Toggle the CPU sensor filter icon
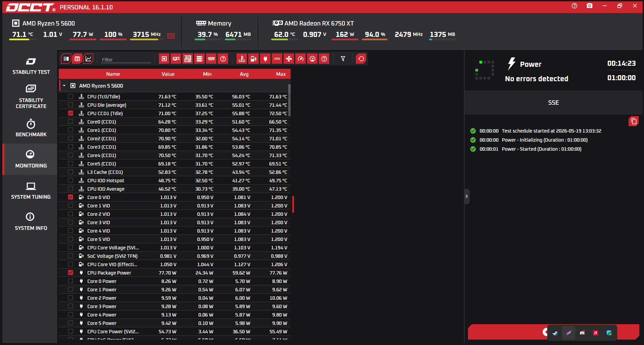Screen dimensions: 644x345 (164, 59)
